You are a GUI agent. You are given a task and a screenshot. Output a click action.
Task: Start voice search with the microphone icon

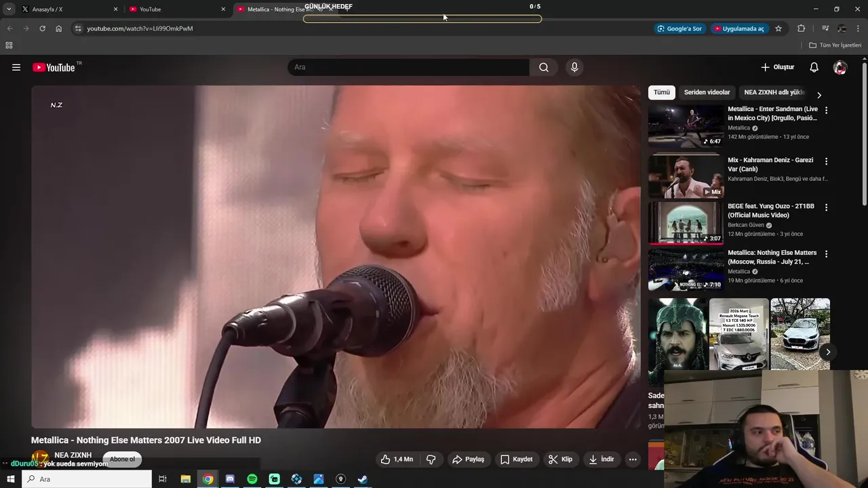tap(574, 67)
